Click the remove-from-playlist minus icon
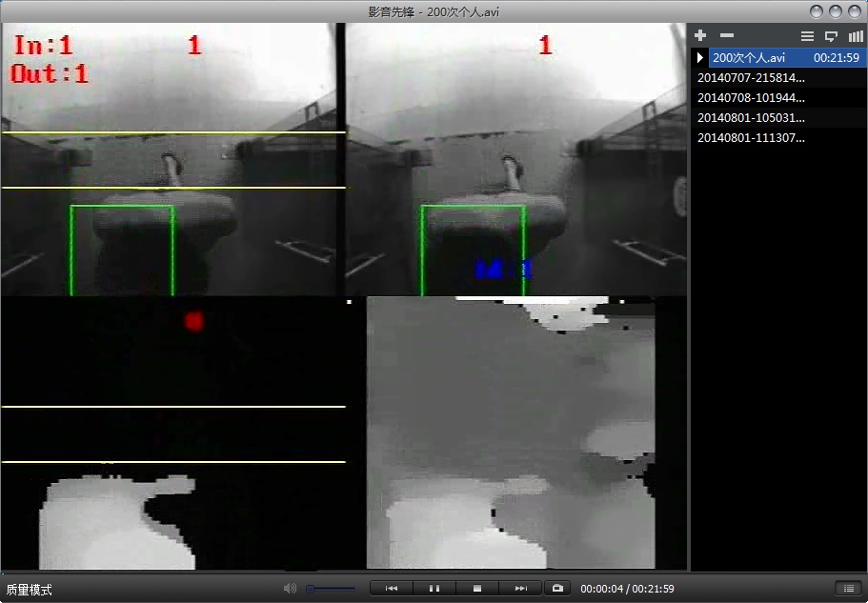 (725, 35)
